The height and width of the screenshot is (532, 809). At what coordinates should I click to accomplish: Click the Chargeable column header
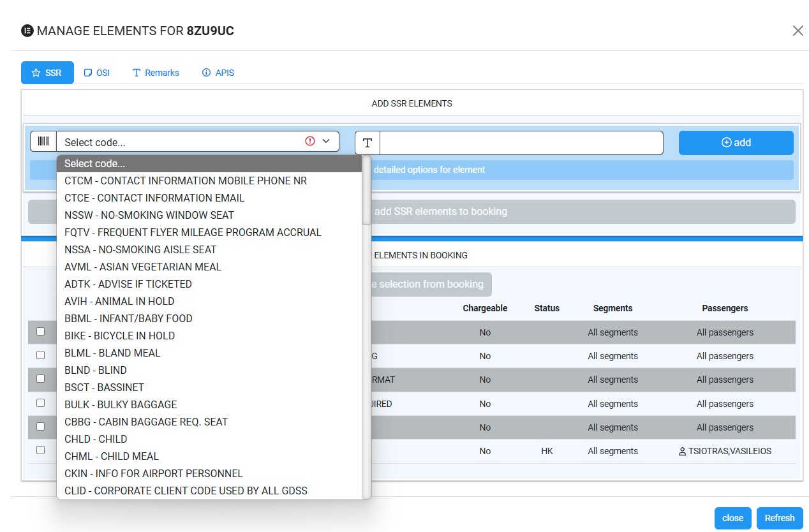pyautogui.click(x=485, y=308)
